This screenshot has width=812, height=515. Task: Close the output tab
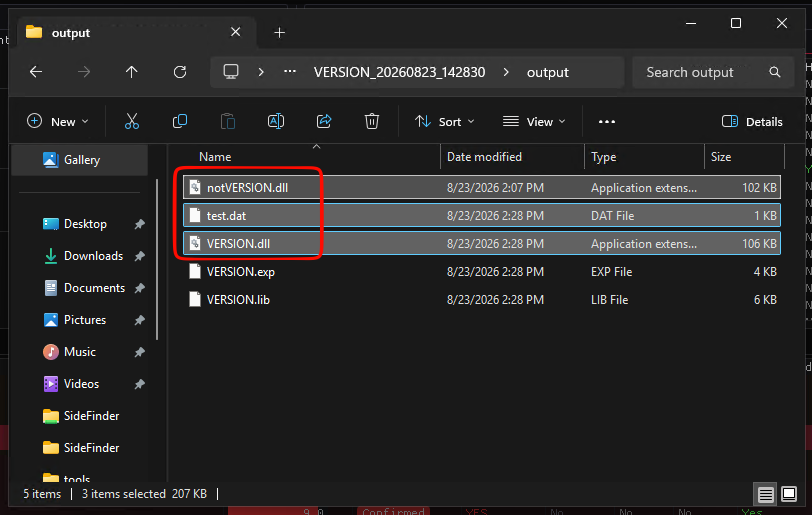[236, 32]
